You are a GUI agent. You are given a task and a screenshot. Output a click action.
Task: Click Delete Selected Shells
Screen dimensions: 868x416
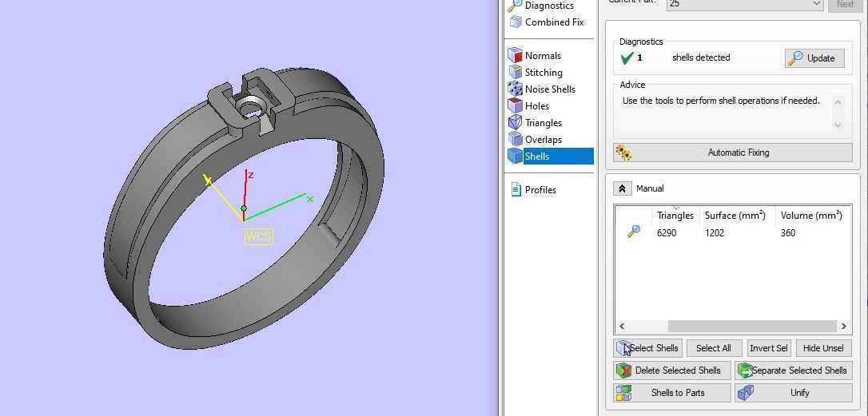(x=671, y=370)
